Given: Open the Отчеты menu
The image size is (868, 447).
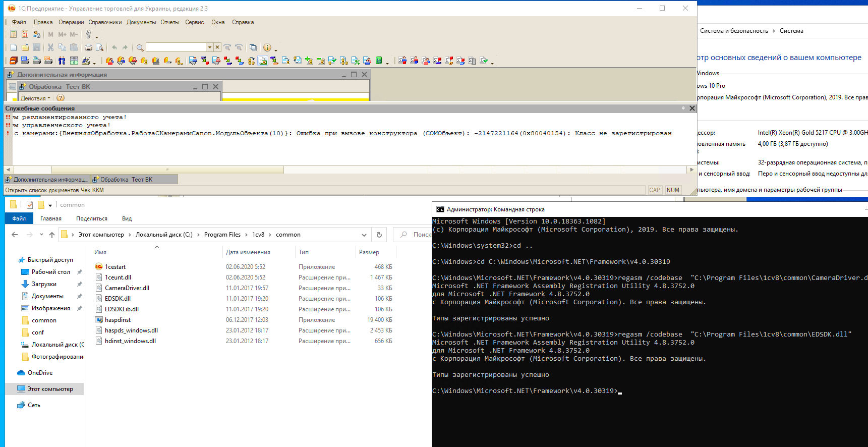Looking at the screenshot, I should point(170,22).
